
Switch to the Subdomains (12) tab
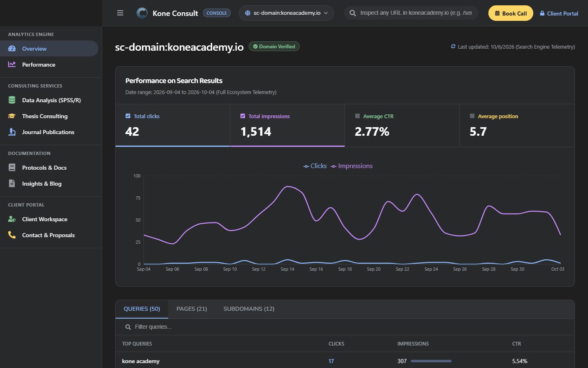point(249,309)
